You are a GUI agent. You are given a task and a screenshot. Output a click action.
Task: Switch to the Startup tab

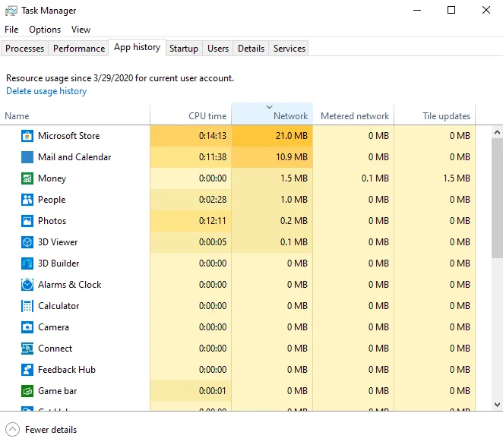click(x=184, y=49)
